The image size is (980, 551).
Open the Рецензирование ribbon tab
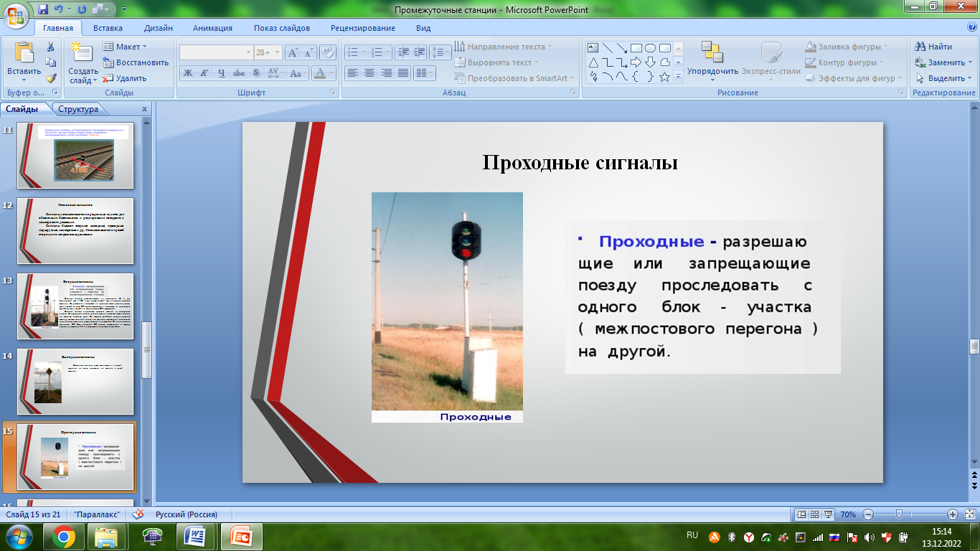pos(363,28)
